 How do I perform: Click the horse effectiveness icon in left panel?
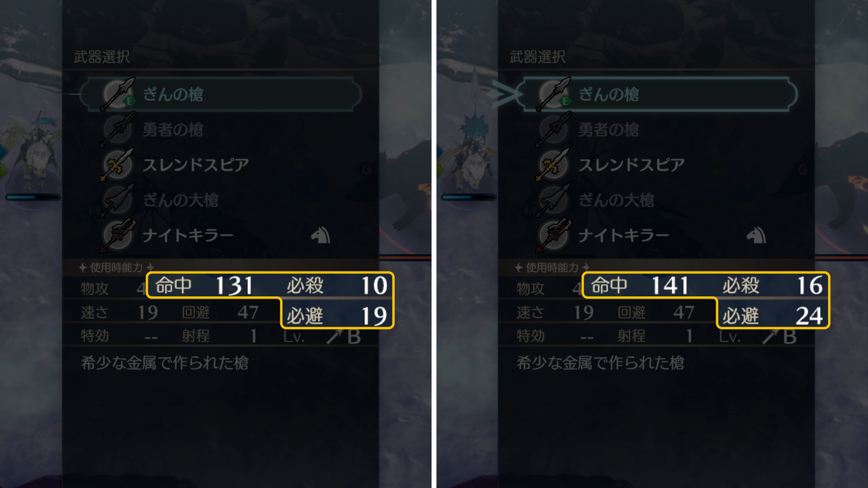[x=321, y=235]
